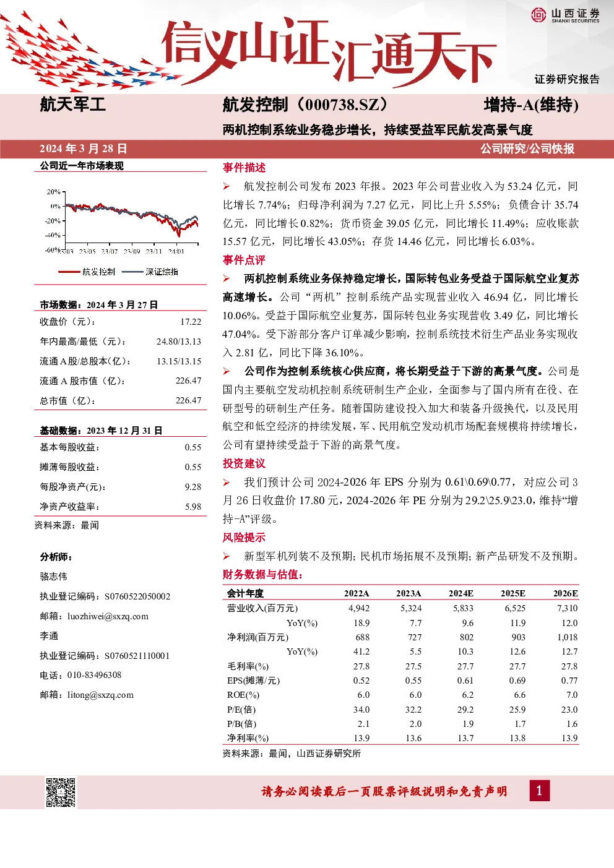Viewport: 614px width, 868px height.
Task: Click the 公司近一年市场表现 heading
Action: pos(82,166)
